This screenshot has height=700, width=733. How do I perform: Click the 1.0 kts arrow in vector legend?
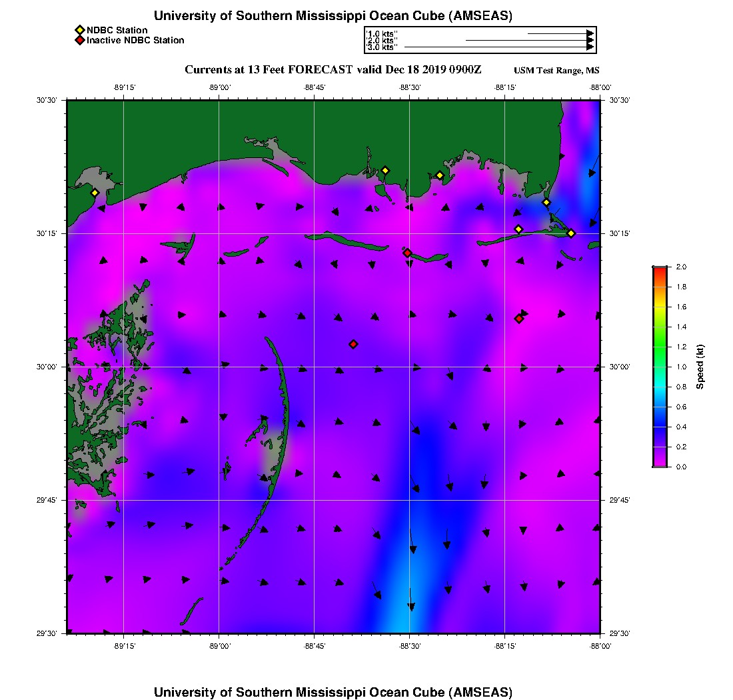click(560, 33)
